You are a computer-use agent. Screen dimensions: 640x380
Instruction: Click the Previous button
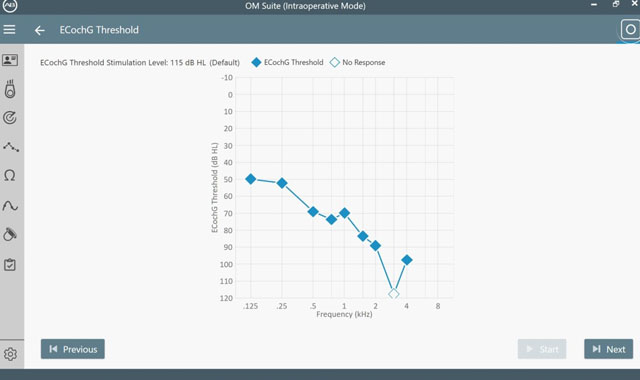[73, 349]
